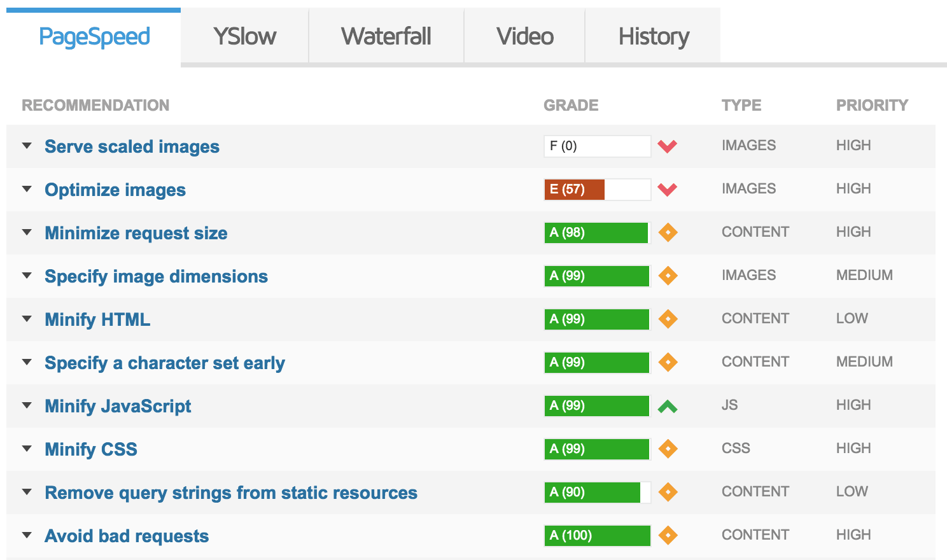Open Specify a character set early link
Image resolution: width=947 pixels, height=560 pixels.
(x=165, y=363)
